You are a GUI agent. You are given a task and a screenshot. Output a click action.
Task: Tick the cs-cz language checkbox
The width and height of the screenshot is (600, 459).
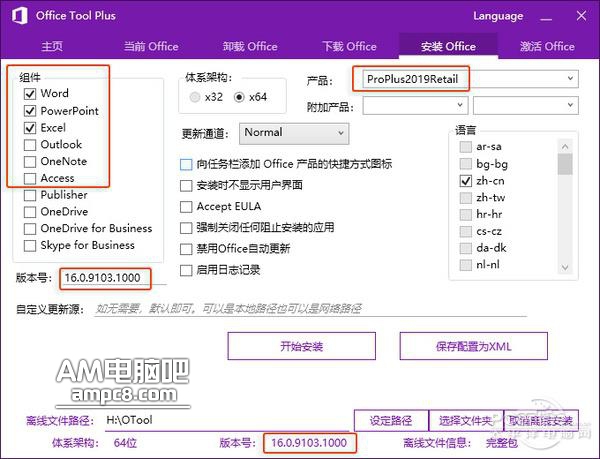465,231
